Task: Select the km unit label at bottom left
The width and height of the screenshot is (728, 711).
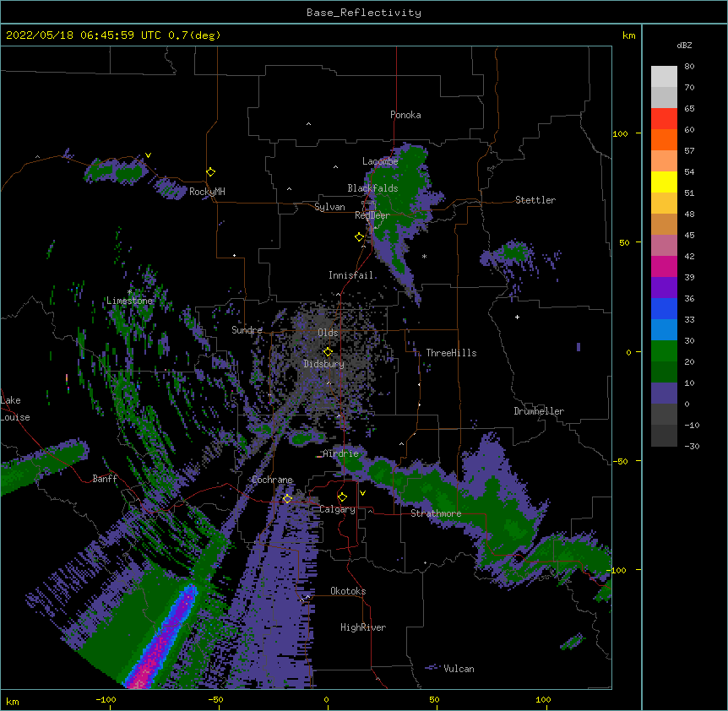Action: 13,702
